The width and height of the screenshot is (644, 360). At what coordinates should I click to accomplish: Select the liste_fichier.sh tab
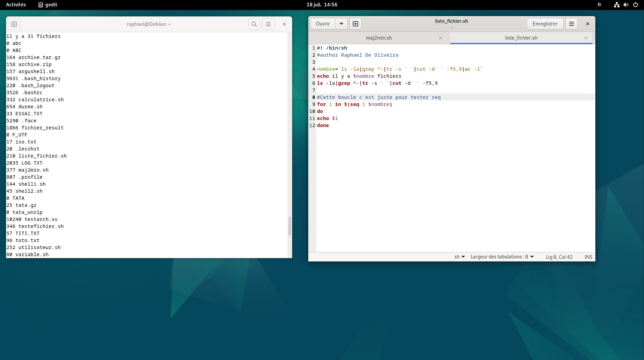(x=521, y=38)
